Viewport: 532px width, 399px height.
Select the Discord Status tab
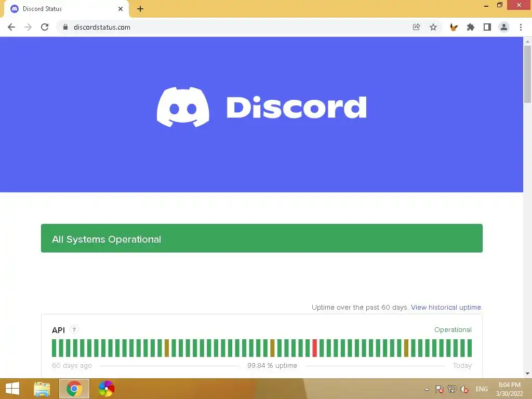click(x=66, y=9)
